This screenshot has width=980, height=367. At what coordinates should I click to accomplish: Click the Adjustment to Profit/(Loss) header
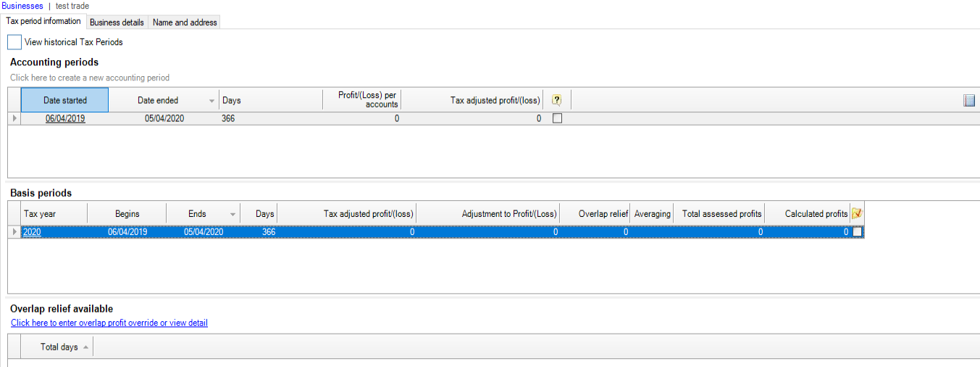click(487, 213)
